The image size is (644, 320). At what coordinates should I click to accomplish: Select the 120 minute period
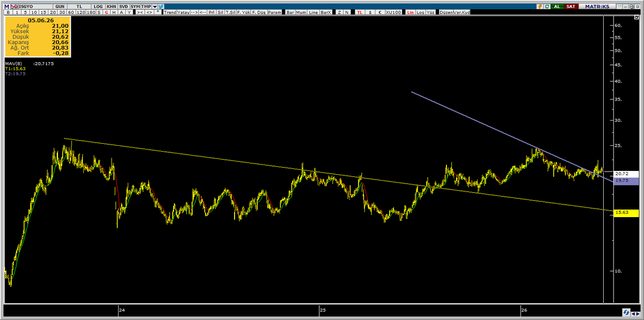(x=80, y=12)
